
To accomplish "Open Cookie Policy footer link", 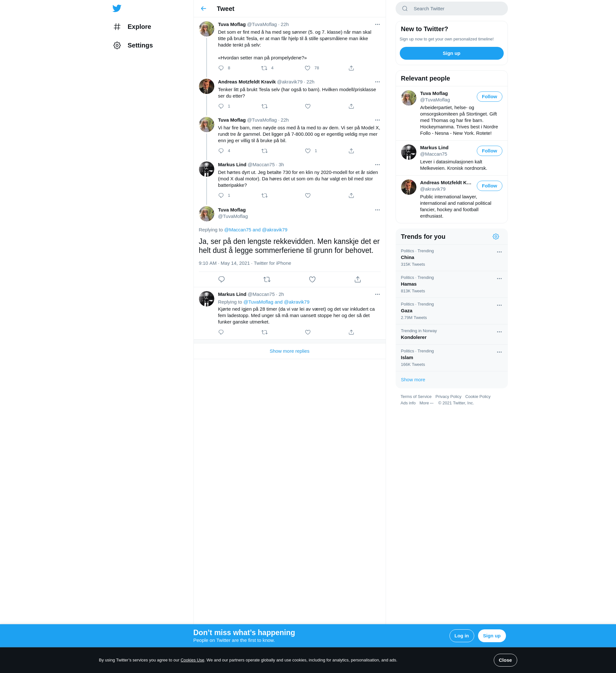I will pos(477,397).
